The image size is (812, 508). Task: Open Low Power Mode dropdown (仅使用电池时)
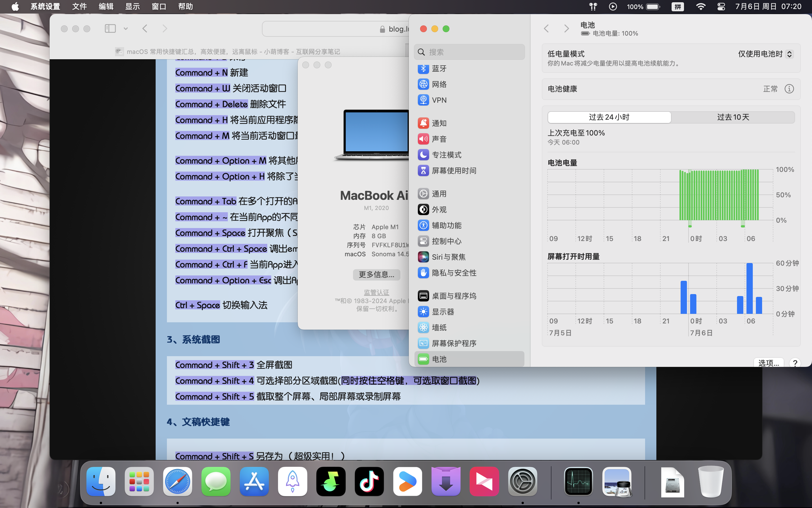[x=765, y=54]
